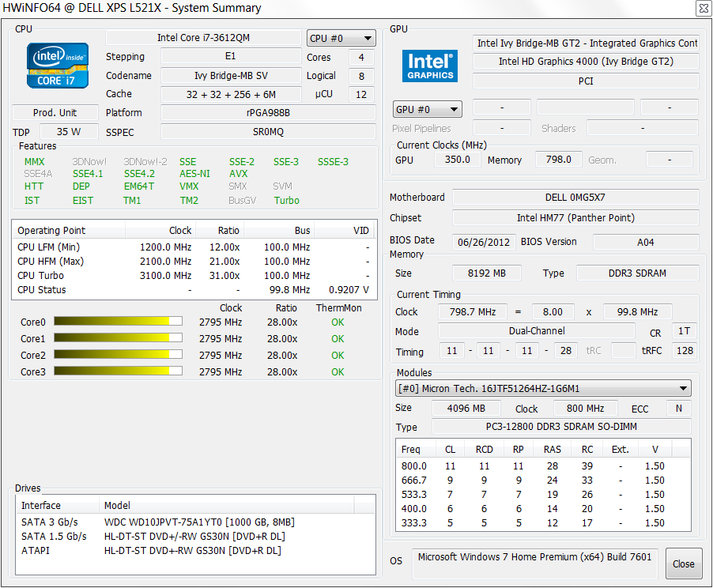The width and height of the screenshot is (713, 588).
Task: Click the Operating Point column header
Action: pos(69,230)
